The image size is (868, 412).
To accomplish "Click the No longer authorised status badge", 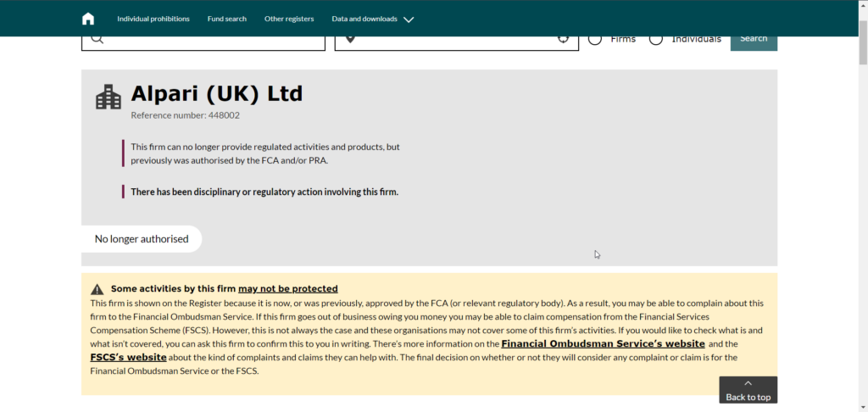I will 142,239.
